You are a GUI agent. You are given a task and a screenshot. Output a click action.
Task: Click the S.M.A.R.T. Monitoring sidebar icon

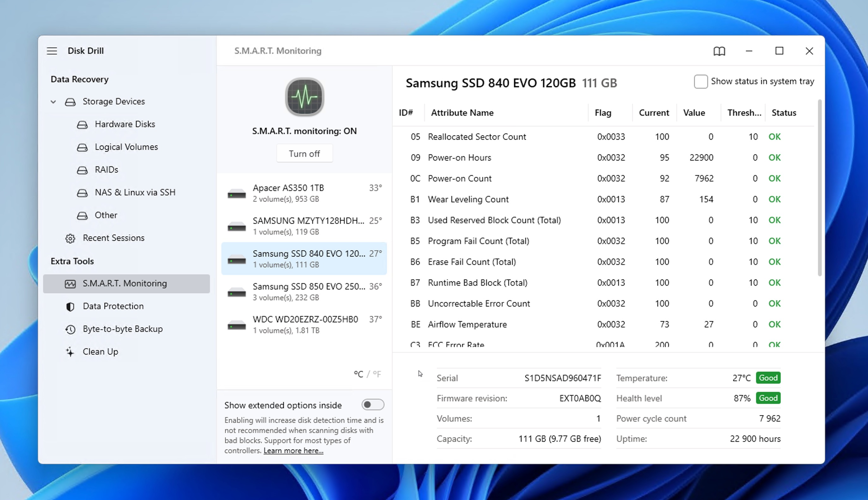[x=70, y=284]
